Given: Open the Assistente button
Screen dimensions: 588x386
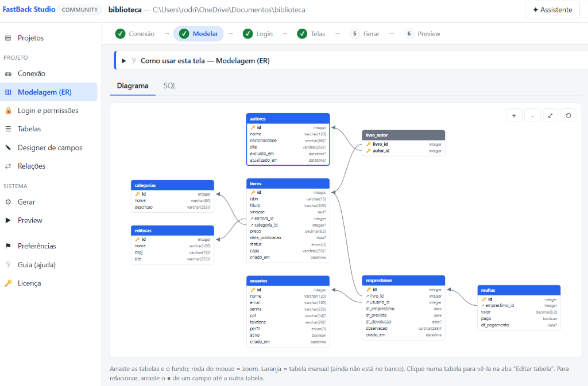Looking at the screenshot, I should (x=553, y=10).
